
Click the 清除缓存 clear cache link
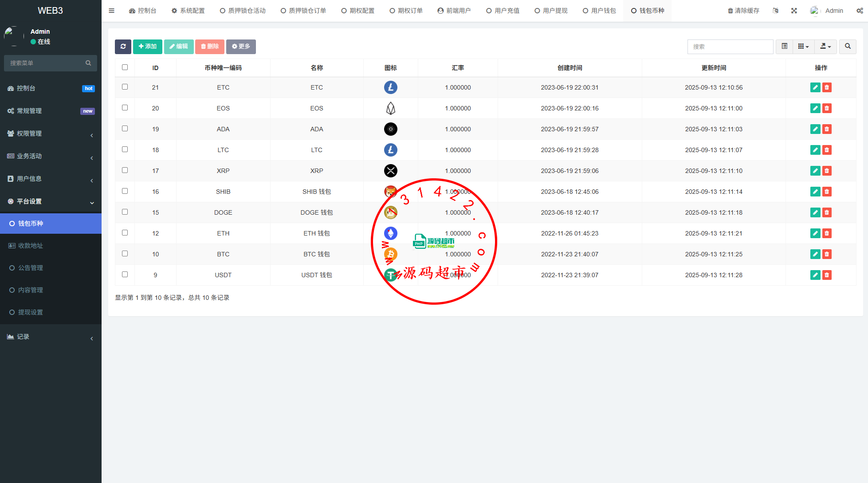(743, 11)
